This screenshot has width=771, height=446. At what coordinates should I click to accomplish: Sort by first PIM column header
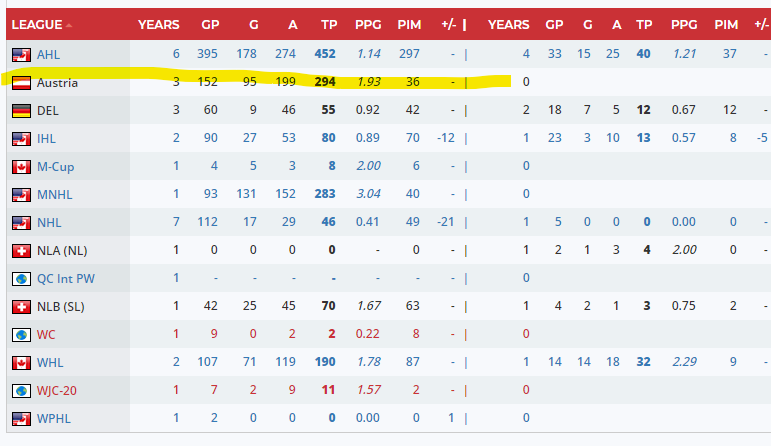(410, 23)
